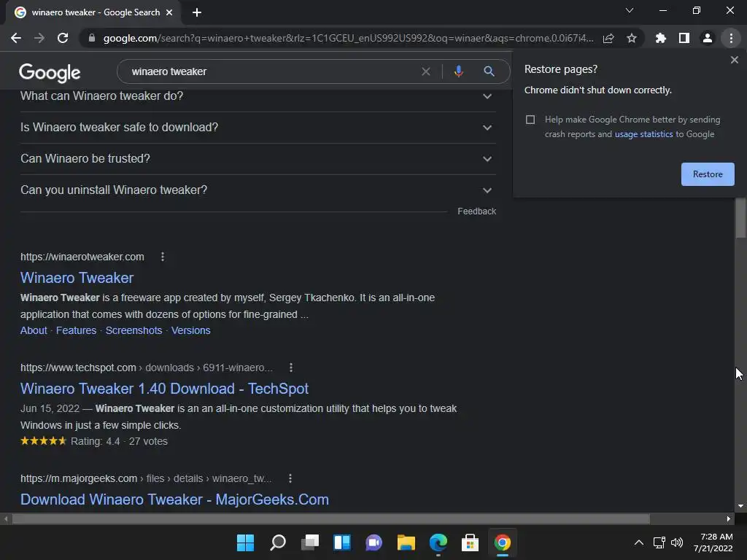Click the horizontal scrollbar thumb

tap(331, 518)
